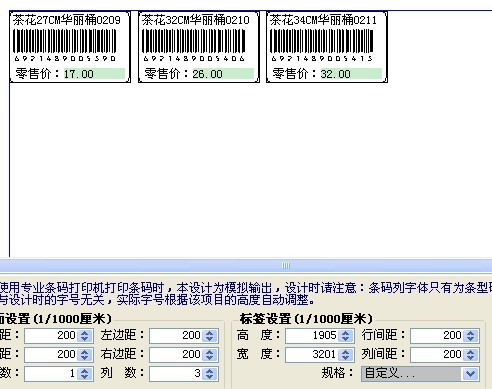Image resolution: width=492 pixels, height=389 pixels.
Task: Decrease 列间距 with the down arrow
Action: coord(470,358)
